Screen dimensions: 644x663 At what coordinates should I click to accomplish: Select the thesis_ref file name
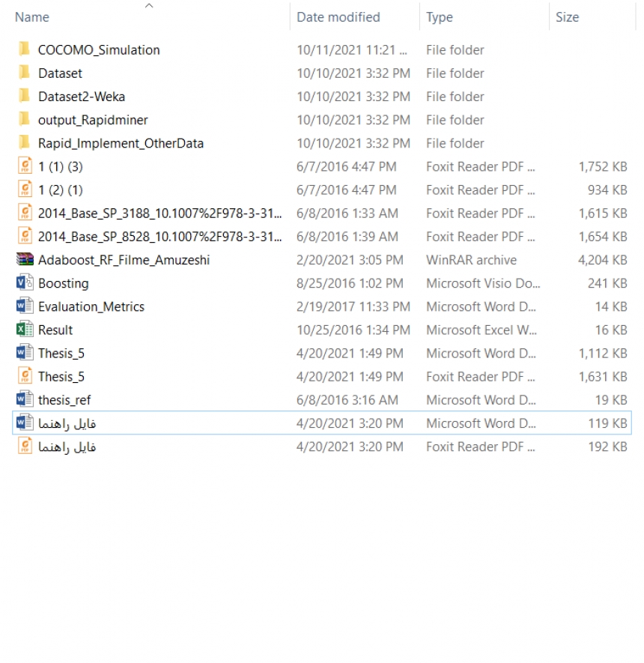(x=64, y=399)
